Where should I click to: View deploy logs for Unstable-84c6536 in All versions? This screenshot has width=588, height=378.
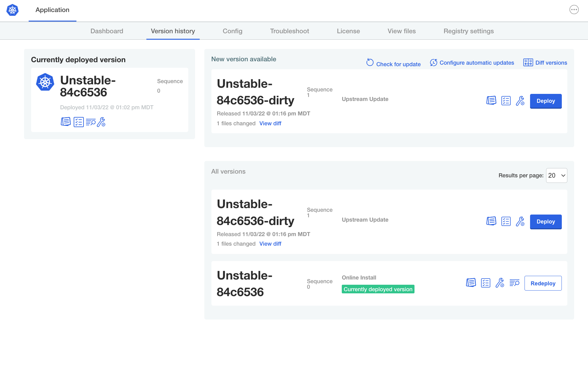(x=514, y=283)
